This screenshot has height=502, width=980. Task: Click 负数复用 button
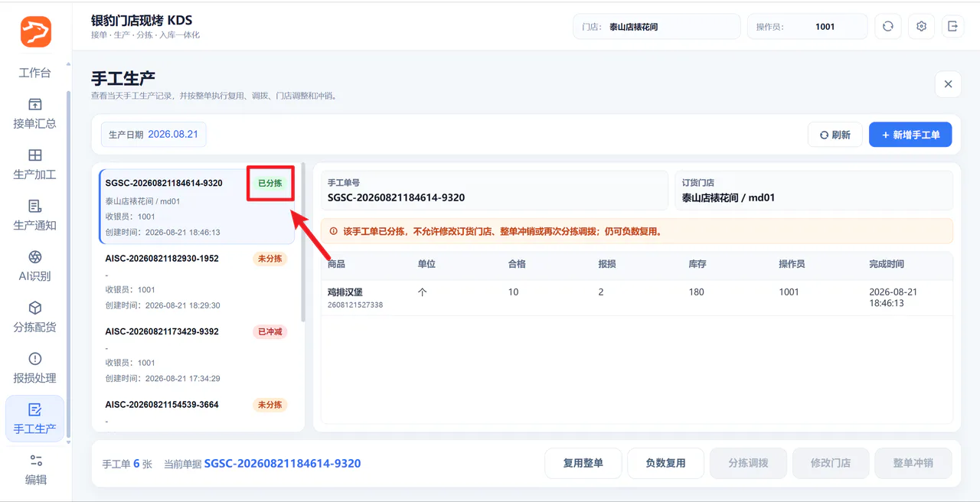click(666, 463)
